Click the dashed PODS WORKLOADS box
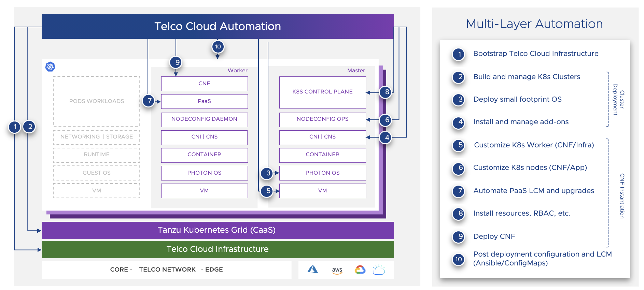This screenshot has height=290, width=644. coord(97,101)
